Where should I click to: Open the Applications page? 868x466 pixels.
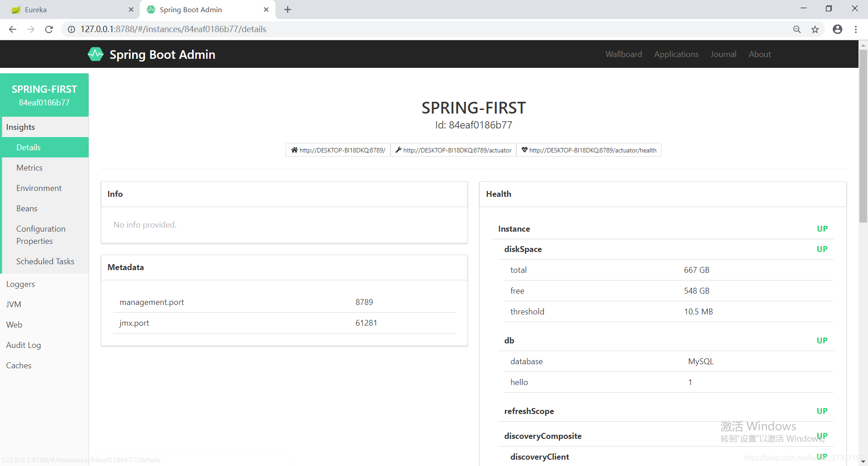676,54
